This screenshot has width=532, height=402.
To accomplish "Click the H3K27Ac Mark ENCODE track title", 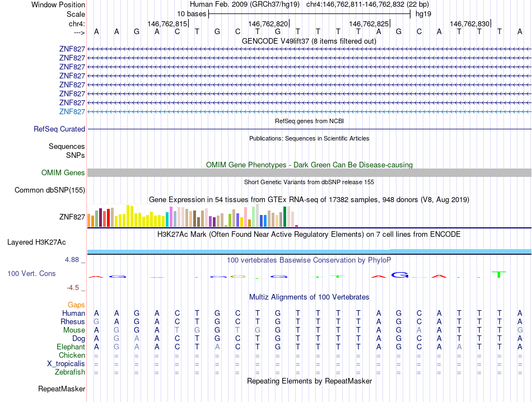I will pos(309,234).
